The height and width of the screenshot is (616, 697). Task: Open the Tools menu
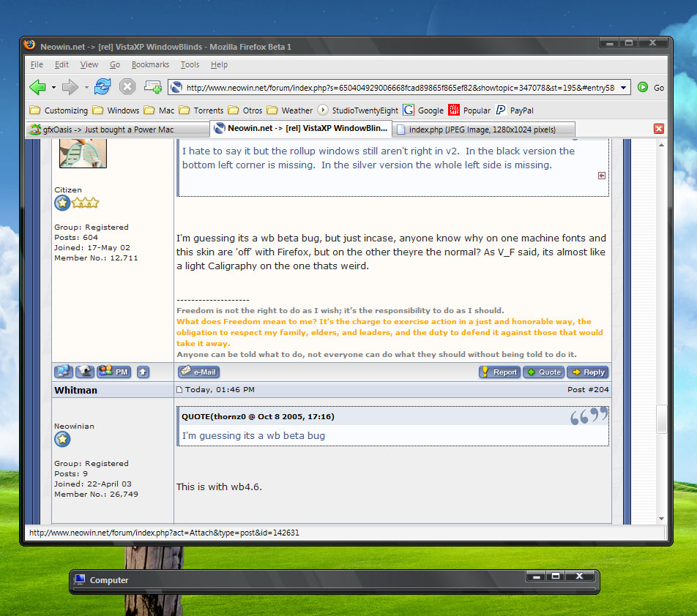coord(190,65)
